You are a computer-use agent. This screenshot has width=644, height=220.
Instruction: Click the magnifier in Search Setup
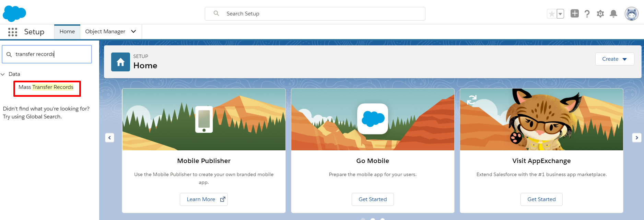pyautogui.click(x=216, y=13)
